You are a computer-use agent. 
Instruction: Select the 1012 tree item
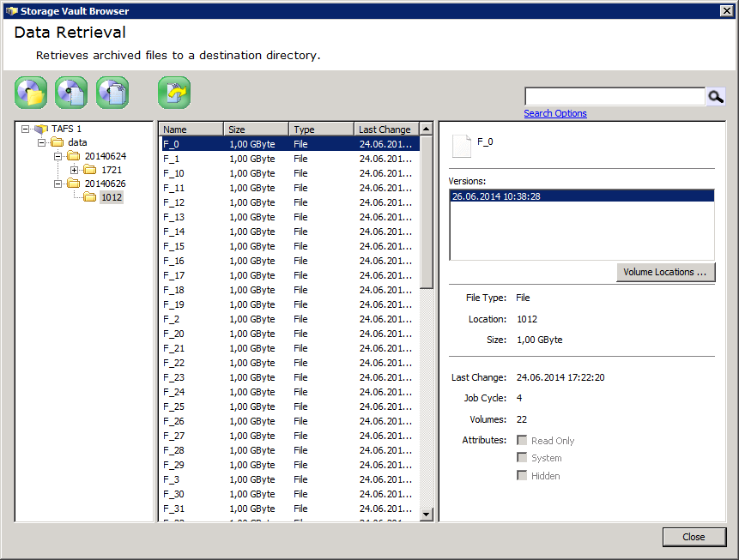(112, 197)
